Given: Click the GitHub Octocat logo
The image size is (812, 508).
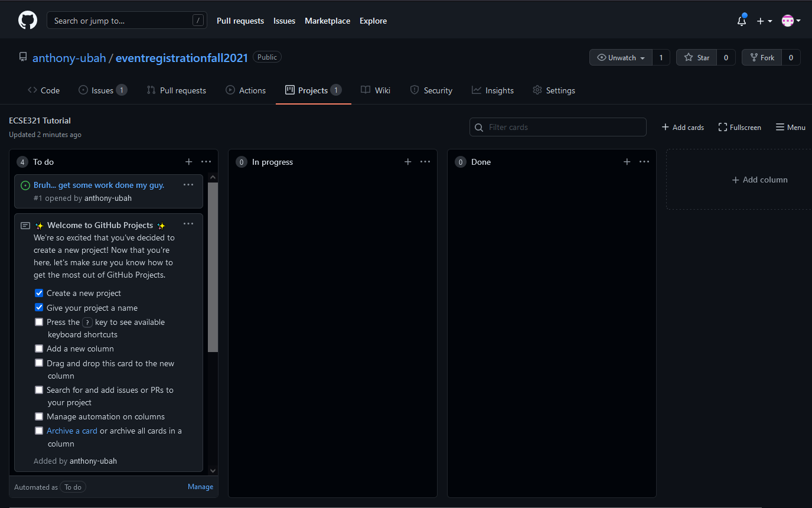Looking at the screenshot, I should click(28, 21).
